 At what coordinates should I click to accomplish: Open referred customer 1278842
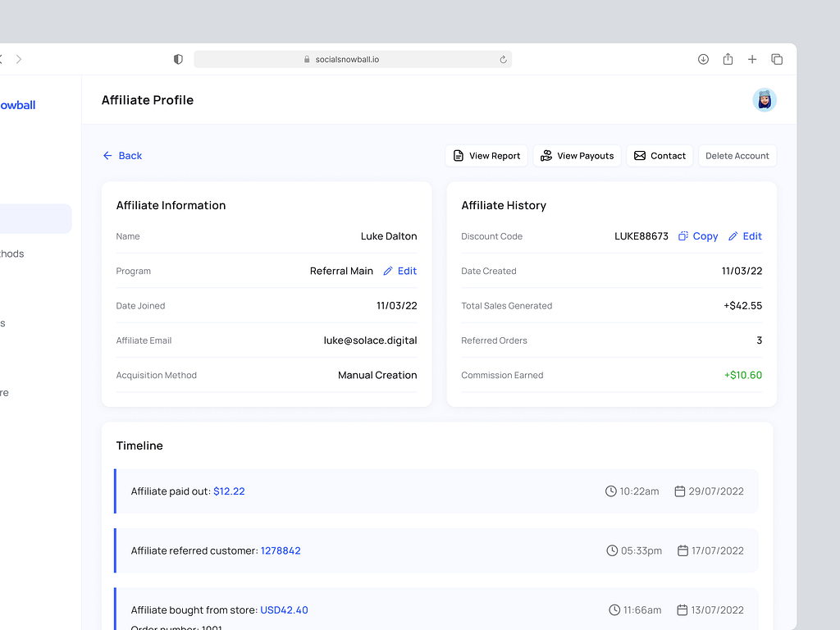(281, 550)
